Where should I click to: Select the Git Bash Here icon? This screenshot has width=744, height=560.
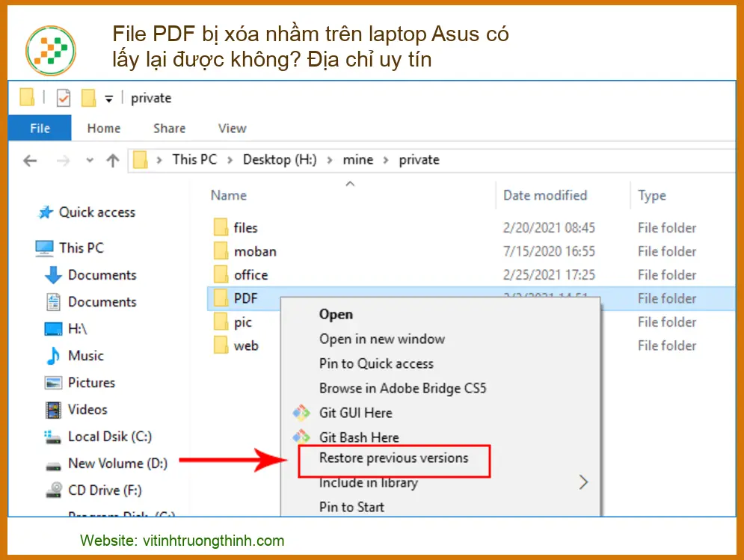[301, 437]
